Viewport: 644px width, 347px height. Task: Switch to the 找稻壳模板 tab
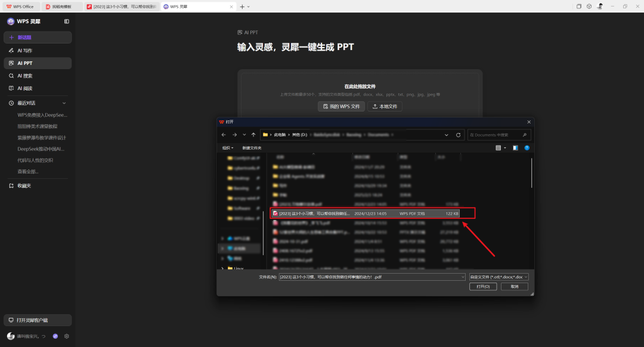coord(61,7)
